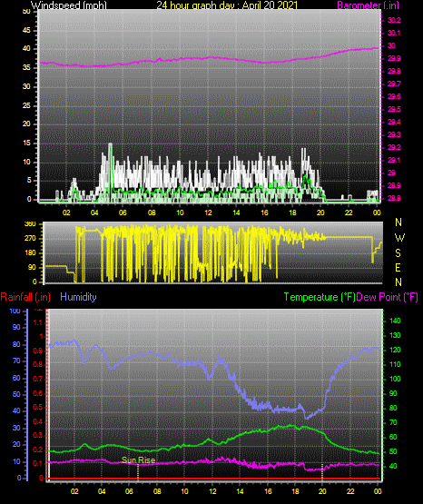Viewport: 423px width, 504px height.
Task: Click the '15' windspeed axis value
Action: click(x=26, y=143)
